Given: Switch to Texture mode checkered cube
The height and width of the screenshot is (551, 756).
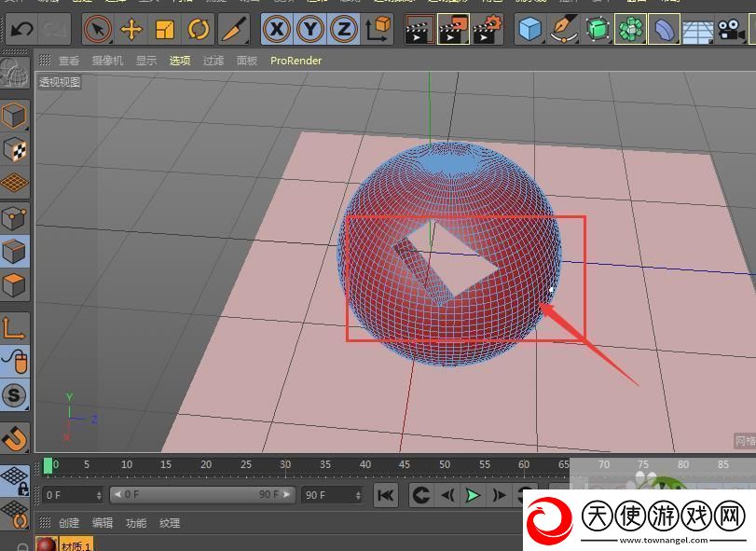Looking at the screenshot, I should point(14,150).
